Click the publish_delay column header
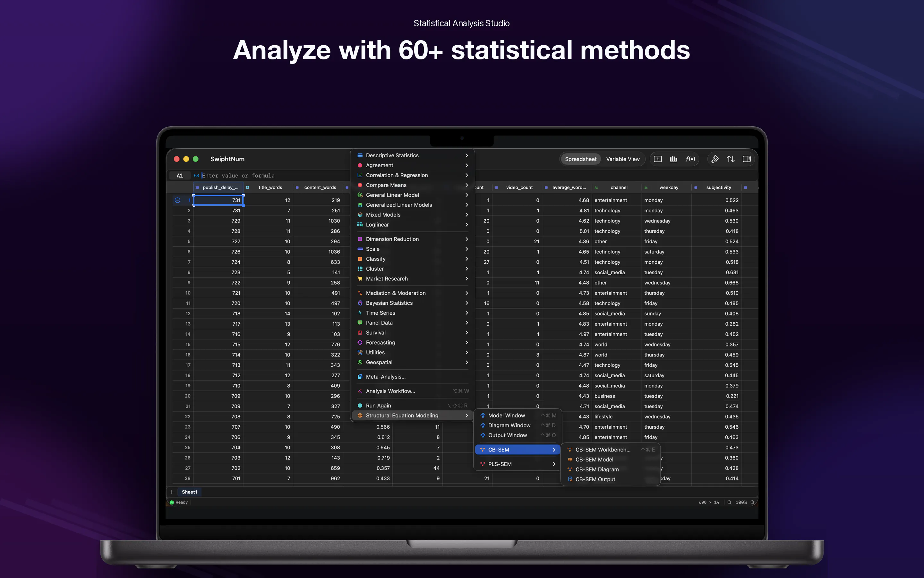Screen dimensions: 924x578 click(x=218, y=187)
